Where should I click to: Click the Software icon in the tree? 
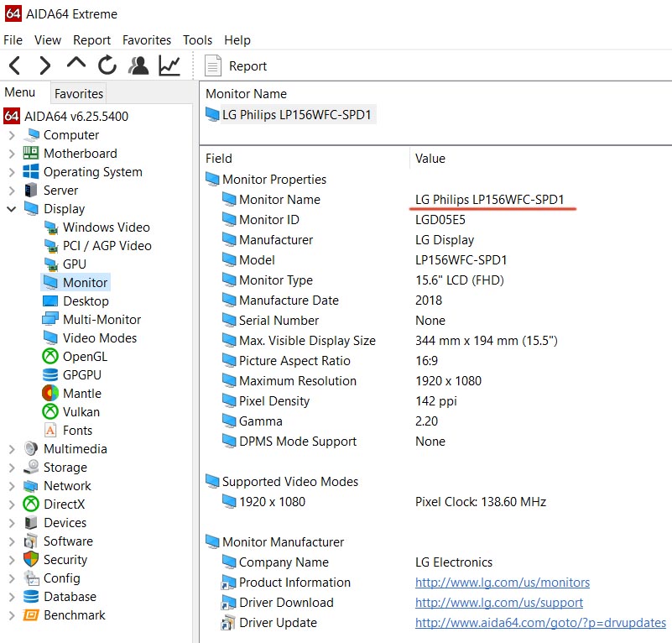click(31, 541)
